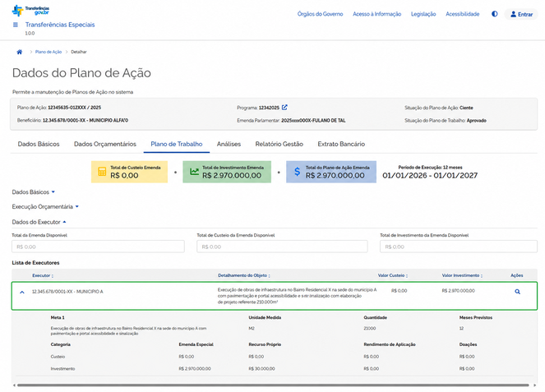The height and width of the screenshot is (392, 545).
Task: Open Órgãos do Governo link
Action: coord(320,14)
